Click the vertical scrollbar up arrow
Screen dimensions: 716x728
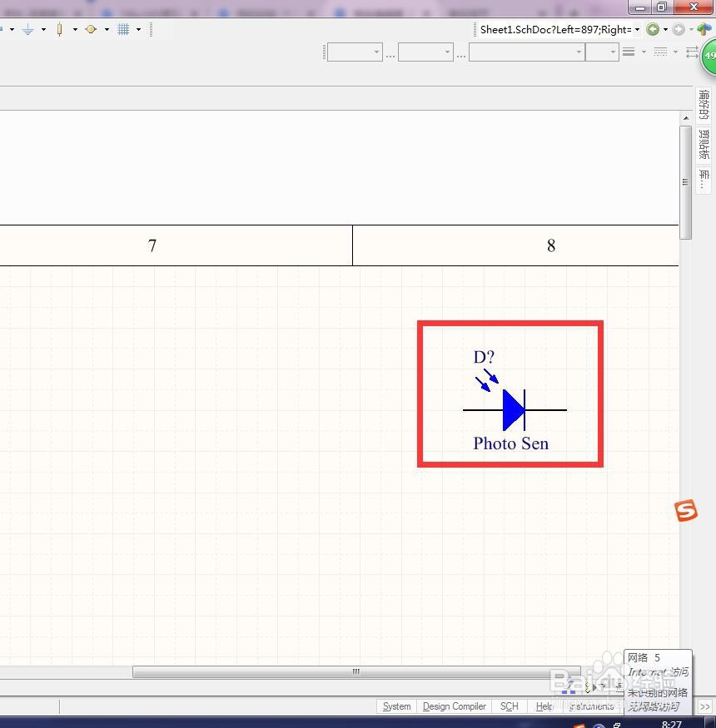(x=686, y=118)
